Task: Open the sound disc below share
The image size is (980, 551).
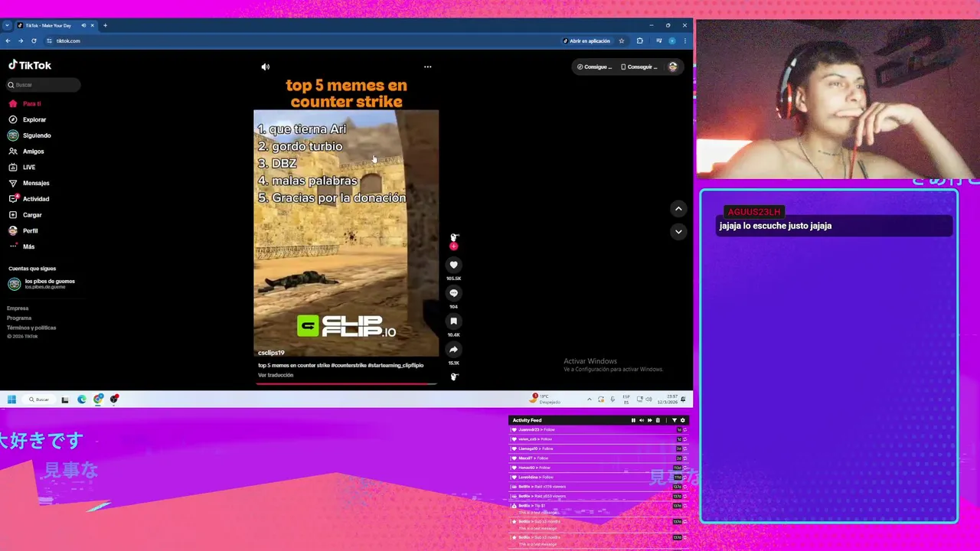Action: tap(453, 376)
